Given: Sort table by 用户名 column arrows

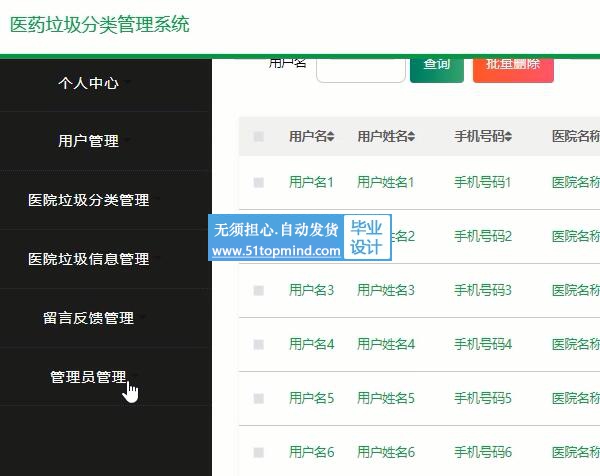Looking at the screenshot, I should (x=331, y=136).
